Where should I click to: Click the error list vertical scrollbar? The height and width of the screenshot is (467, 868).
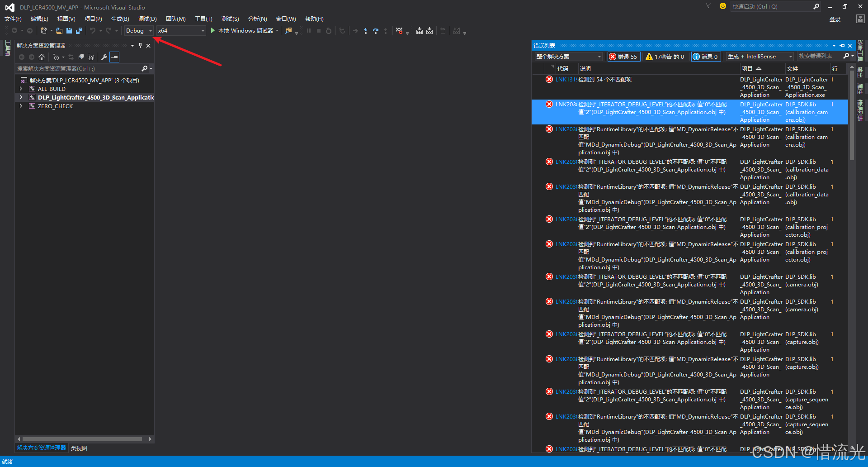852,115
